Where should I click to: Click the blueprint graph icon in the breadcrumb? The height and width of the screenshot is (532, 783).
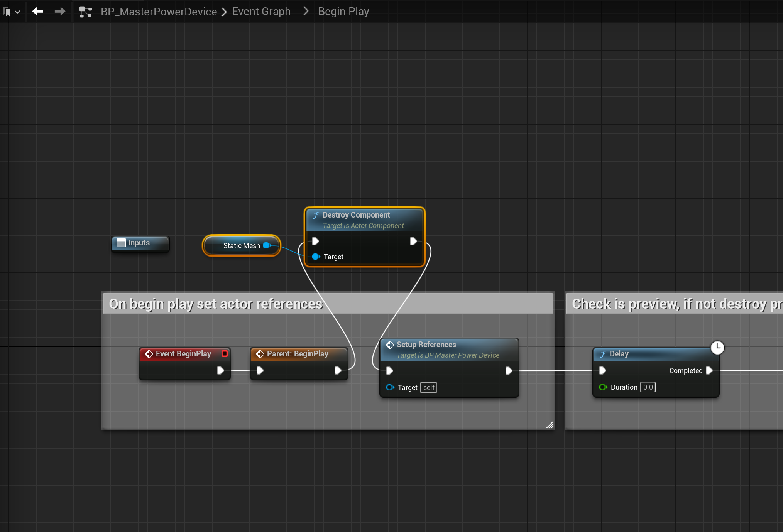pos(85,12)
